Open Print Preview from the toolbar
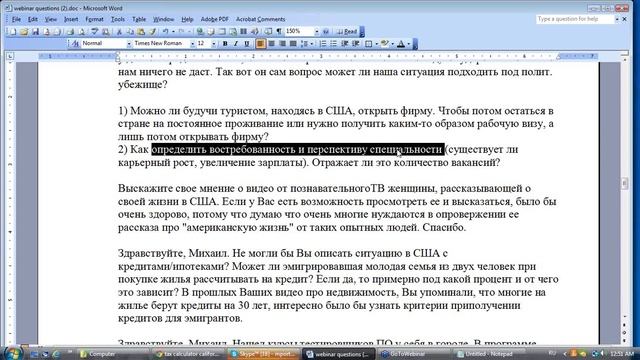This screenshot has height=360, width=640. pos(82,31)
